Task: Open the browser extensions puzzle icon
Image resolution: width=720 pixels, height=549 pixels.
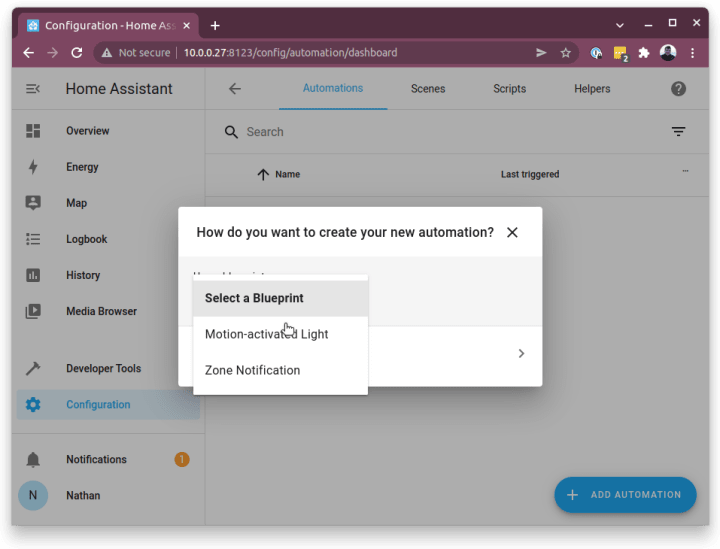Action: tap(644, 53)
